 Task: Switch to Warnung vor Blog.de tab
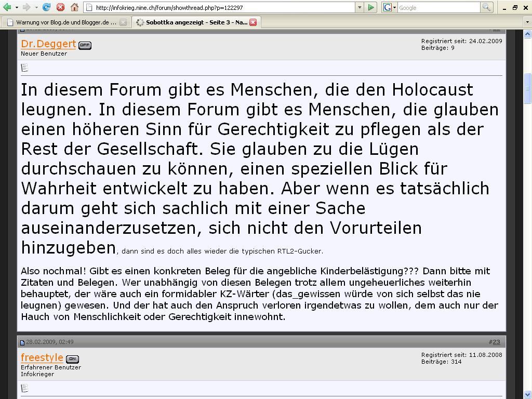[66, 22]
